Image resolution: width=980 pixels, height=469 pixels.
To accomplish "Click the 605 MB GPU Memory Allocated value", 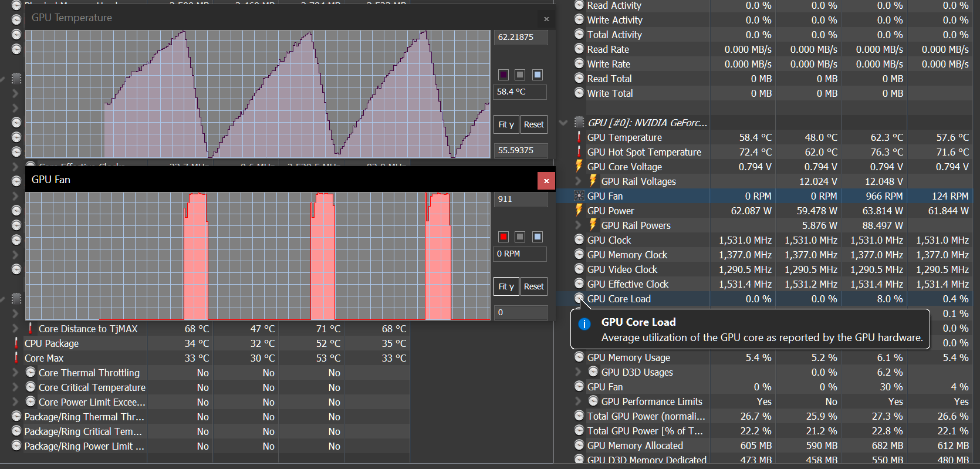I will 756,446.
